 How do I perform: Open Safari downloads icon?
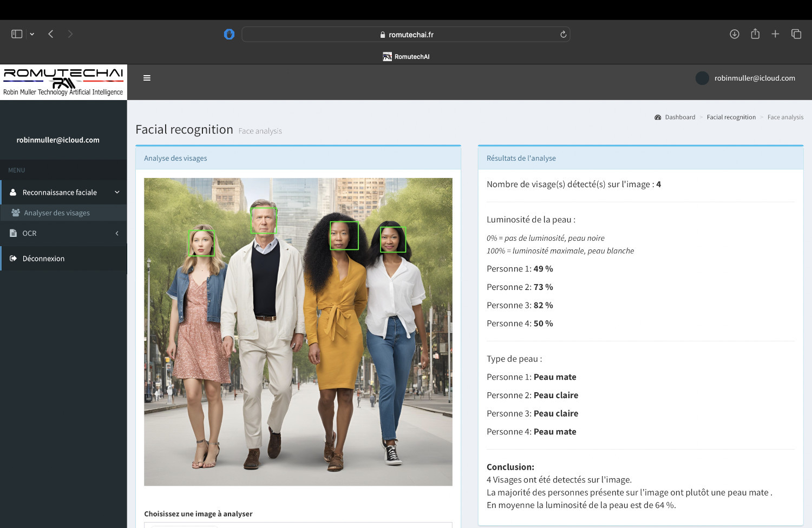pos(734,34)
